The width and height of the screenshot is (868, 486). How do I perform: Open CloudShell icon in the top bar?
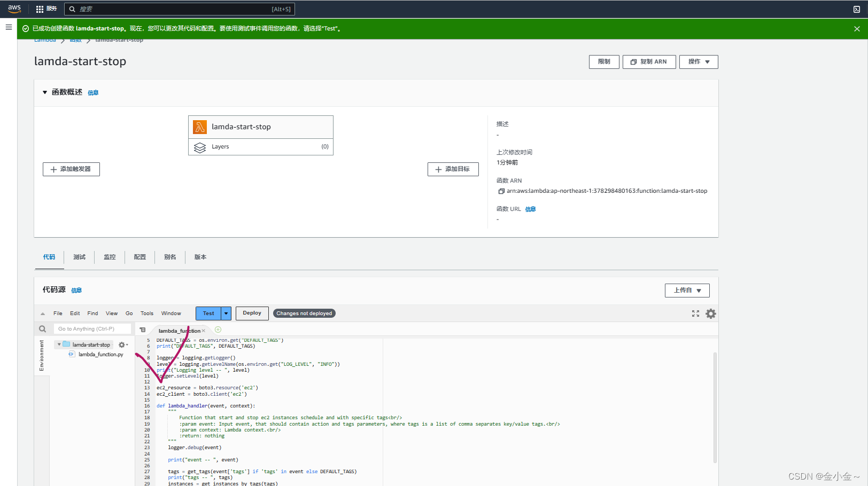pos(857,9)
